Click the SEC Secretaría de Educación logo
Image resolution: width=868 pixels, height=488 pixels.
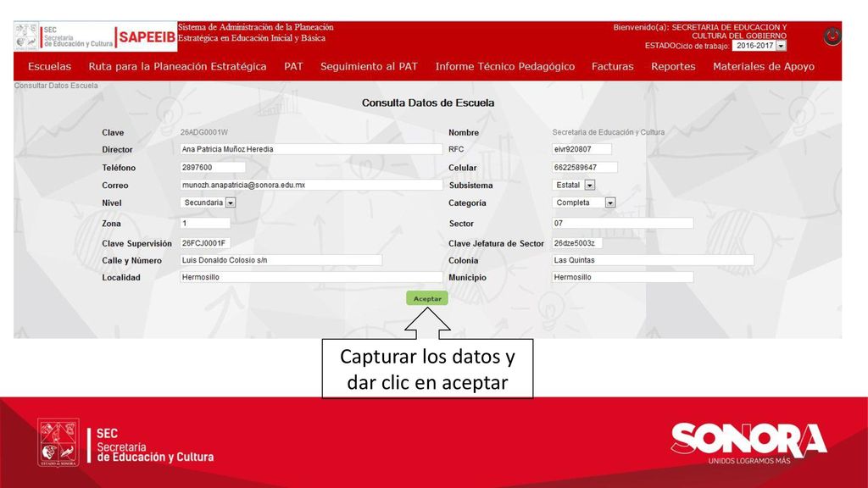pyautogui.click(x=64, y=36)
